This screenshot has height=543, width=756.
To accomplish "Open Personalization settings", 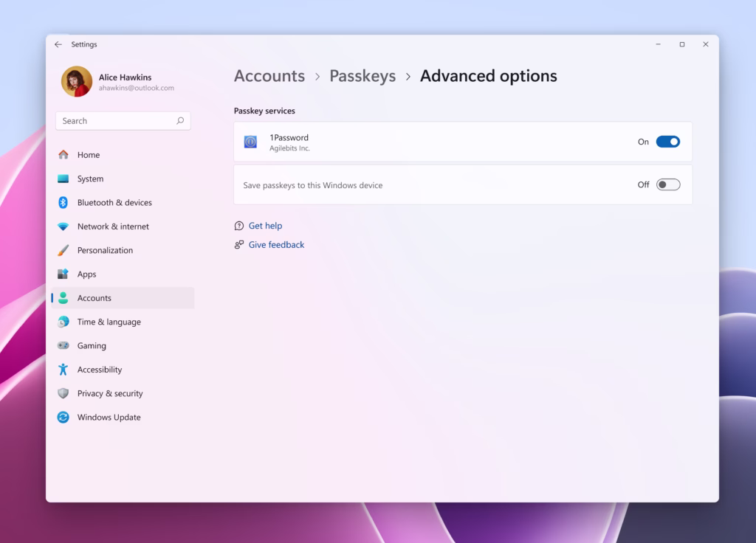I will [64, 250].
